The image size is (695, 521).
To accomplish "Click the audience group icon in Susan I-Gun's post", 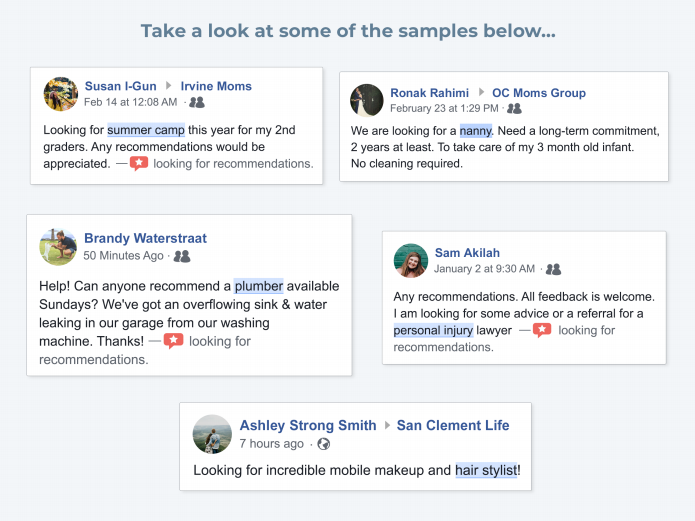I will pyautogui.click(x=197, y=102).
